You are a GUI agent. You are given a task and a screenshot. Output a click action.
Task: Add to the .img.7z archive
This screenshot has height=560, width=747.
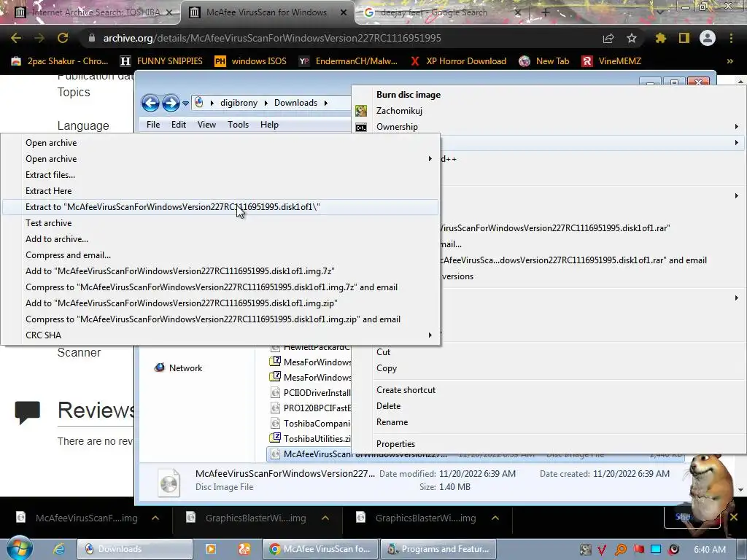click(x=220, y=271)
